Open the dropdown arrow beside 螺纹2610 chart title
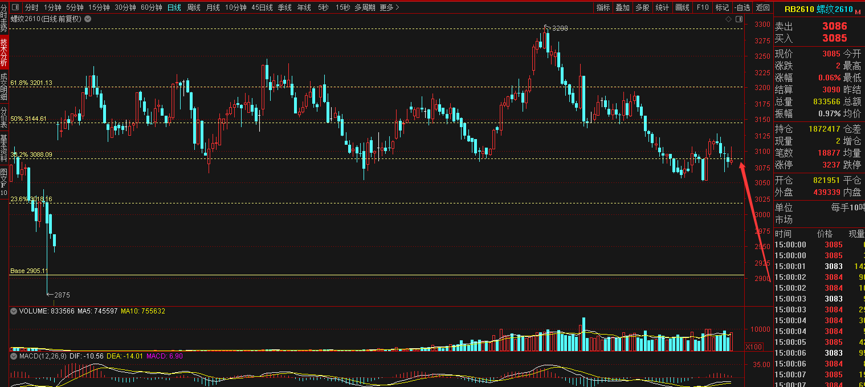865x387 pixels. [88, 19]
